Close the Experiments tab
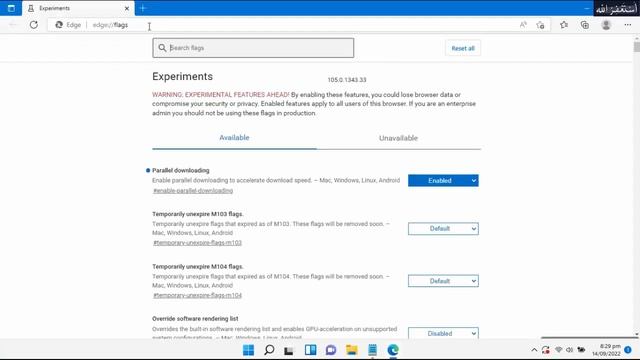 (127, 8)
